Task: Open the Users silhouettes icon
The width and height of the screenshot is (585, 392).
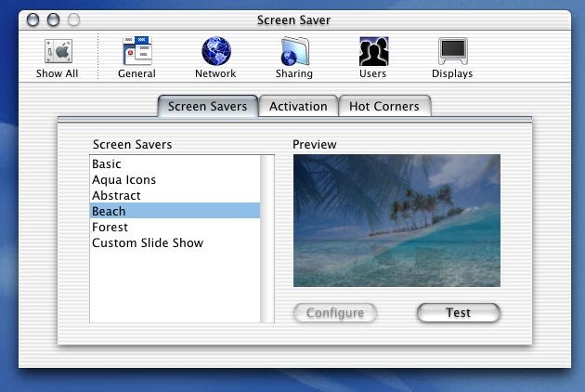Action: tap(373, 51)
